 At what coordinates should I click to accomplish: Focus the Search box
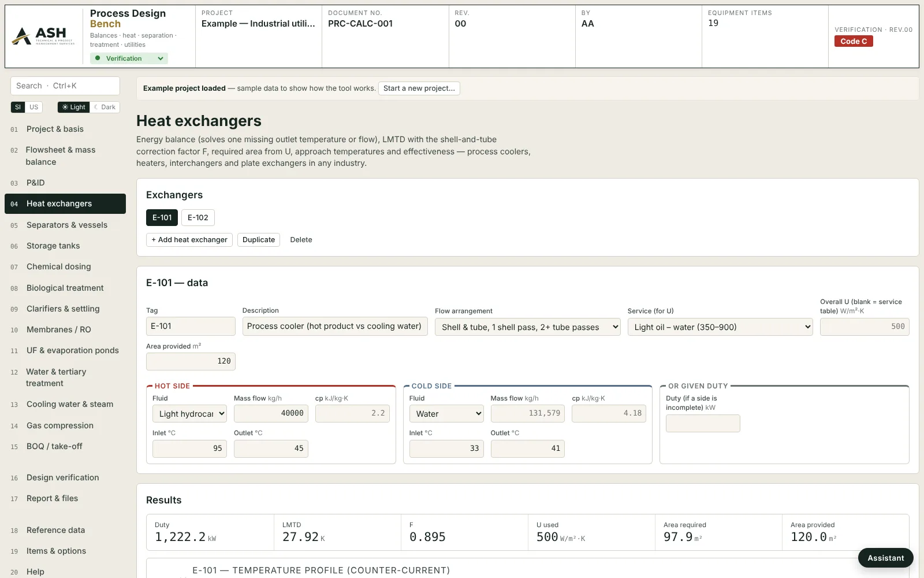coord(65,86)
